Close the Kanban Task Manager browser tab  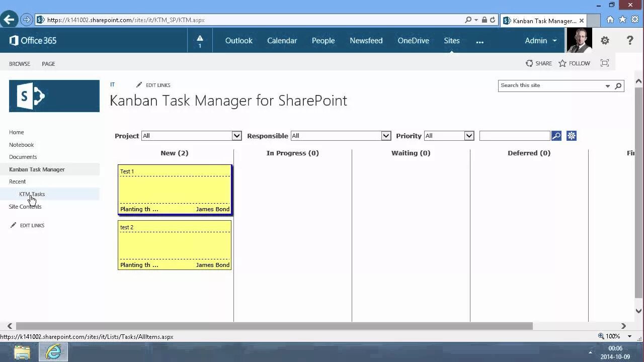[582, 21]
